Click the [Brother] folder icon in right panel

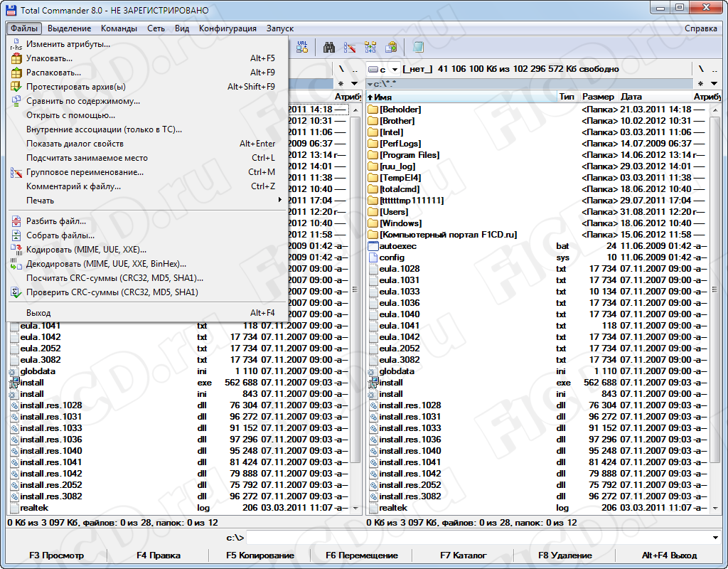(373, 121)
